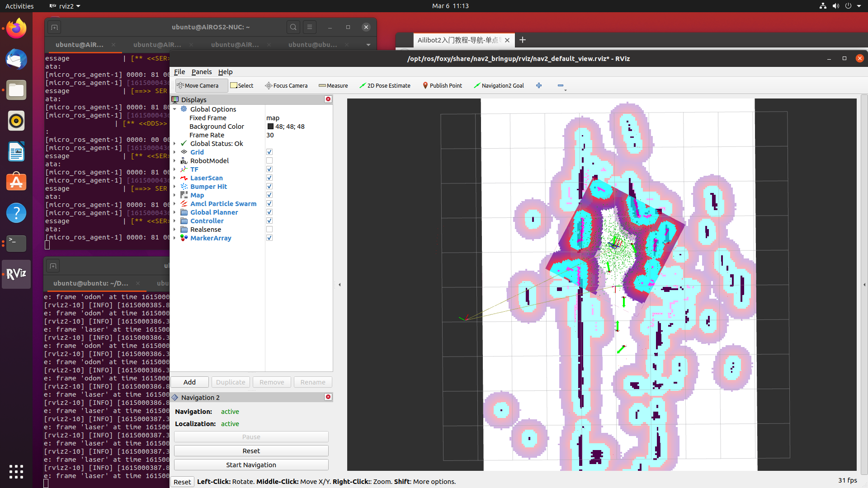Viewport: 868px width, 488px height.
Task: Toggle the LaserScan visibility checkbox
Action: [x=269, y=178]
